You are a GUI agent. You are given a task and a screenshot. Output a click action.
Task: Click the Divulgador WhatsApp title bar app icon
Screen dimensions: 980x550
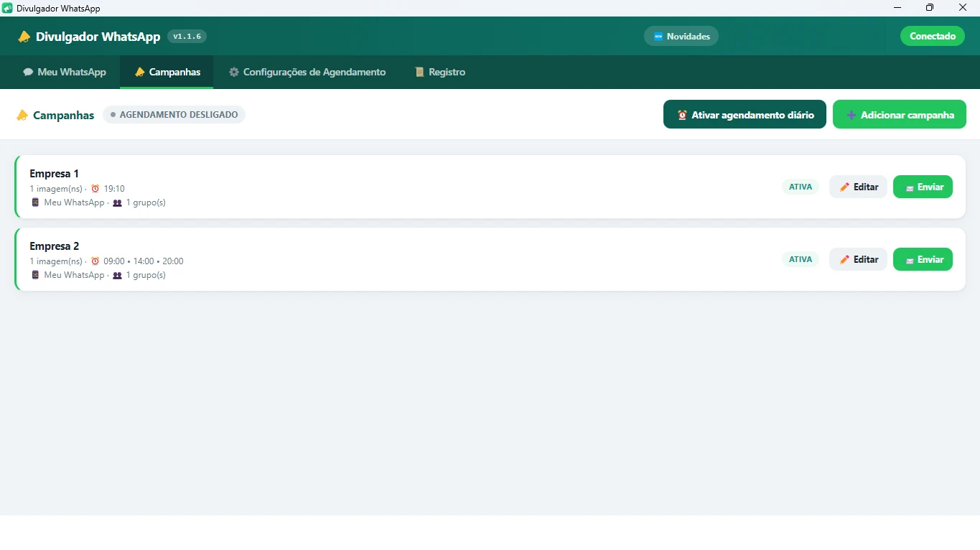(8, 8)
